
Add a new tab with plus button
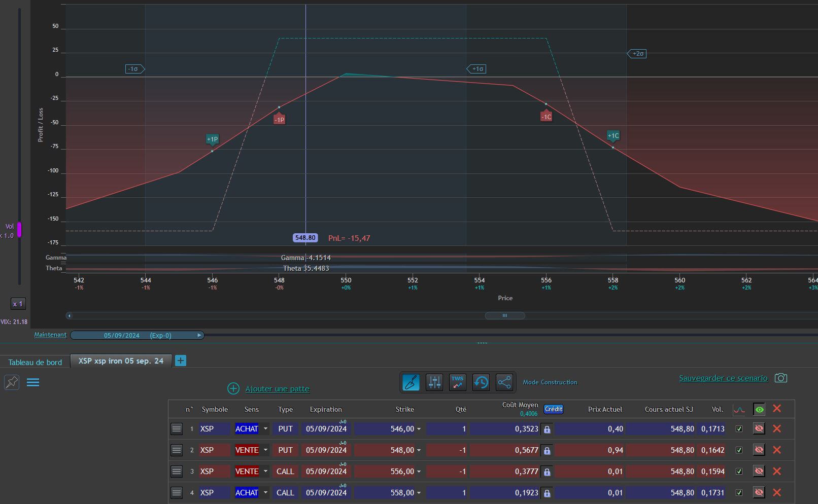[181, 361]
